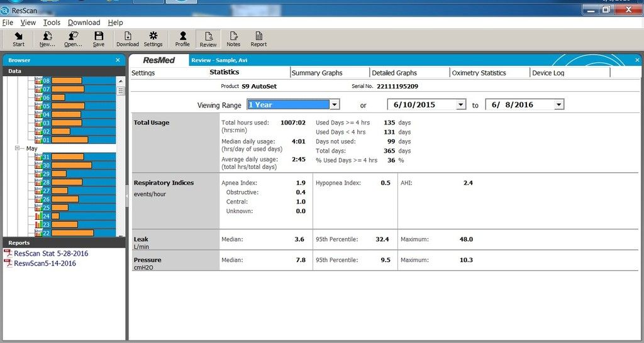Viewport: 644px width, 343px height.
Task: Select May 25 in the Data tree
Action: coord(75,207)
